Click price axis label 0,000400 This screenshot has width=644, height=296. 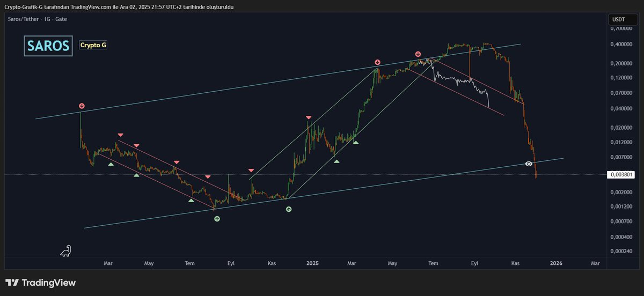point(621,237)
